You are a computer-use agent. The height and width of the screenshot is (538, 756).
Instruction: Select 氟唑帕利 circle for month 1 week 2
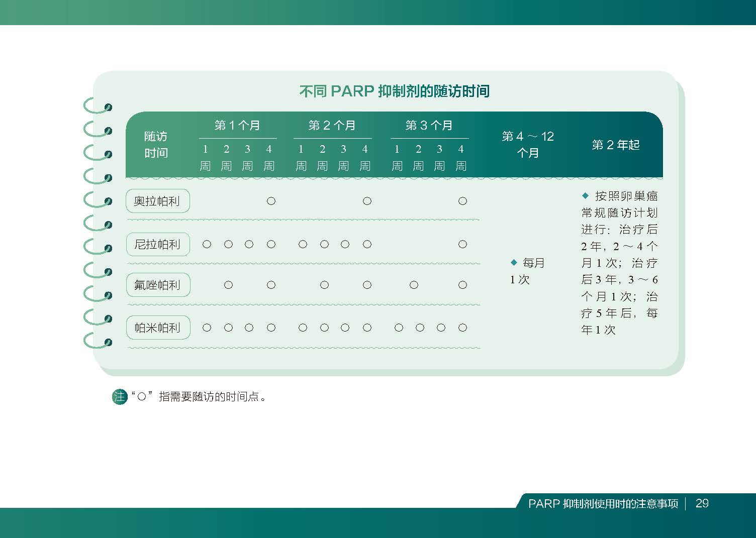coord(228,285)
